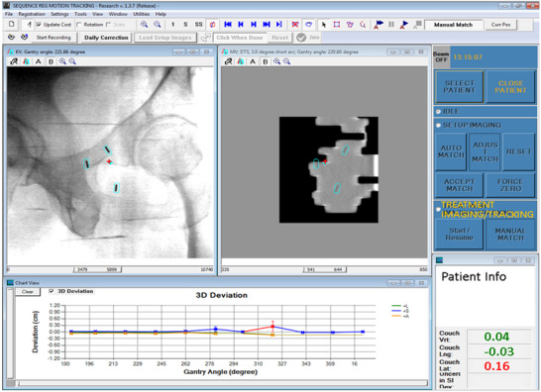Click the ACCEPT MATCH button

pyautogui.click(x=459, y=185)
